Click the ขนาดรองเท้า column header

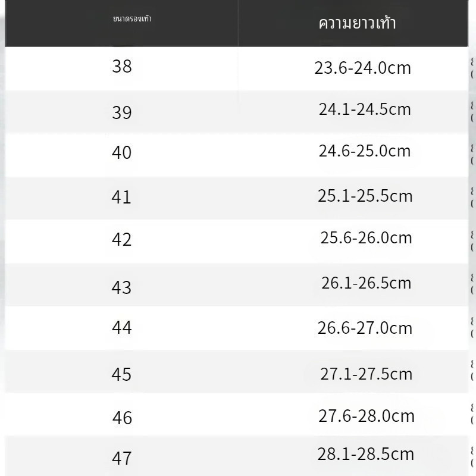coord(132,19)
